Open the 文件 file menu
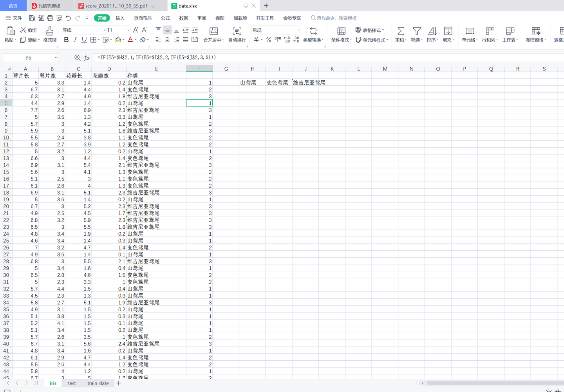 pos(14,18)
